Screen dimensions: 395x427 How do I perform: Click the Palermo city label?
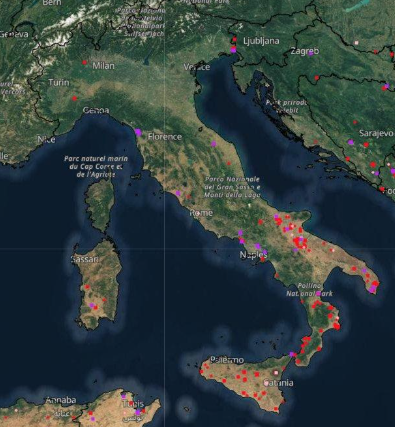click(x=227, y=360)
